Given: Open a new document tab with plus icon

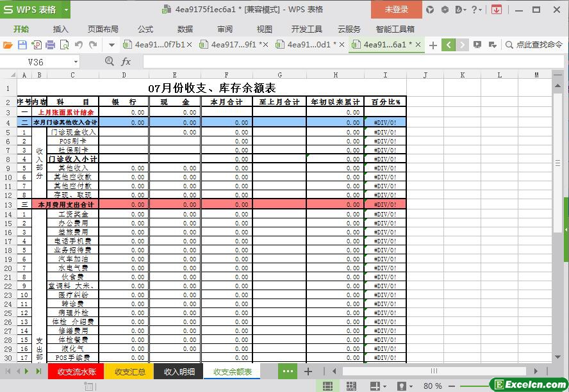Looking at the screenshot, I should pos(433,45).
